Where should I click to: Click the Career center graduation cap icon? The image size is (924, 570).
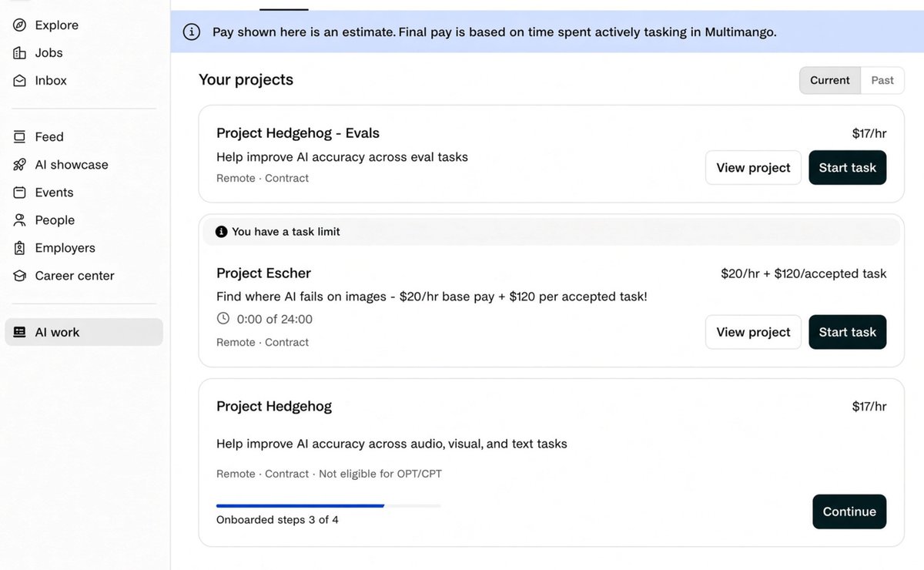20,276
